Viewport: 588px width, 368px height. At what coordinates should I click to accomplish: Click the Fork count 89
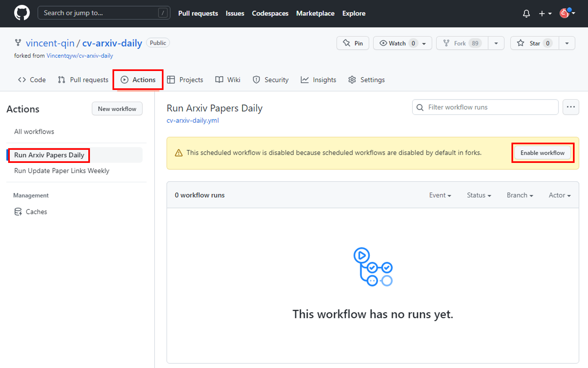475,43
